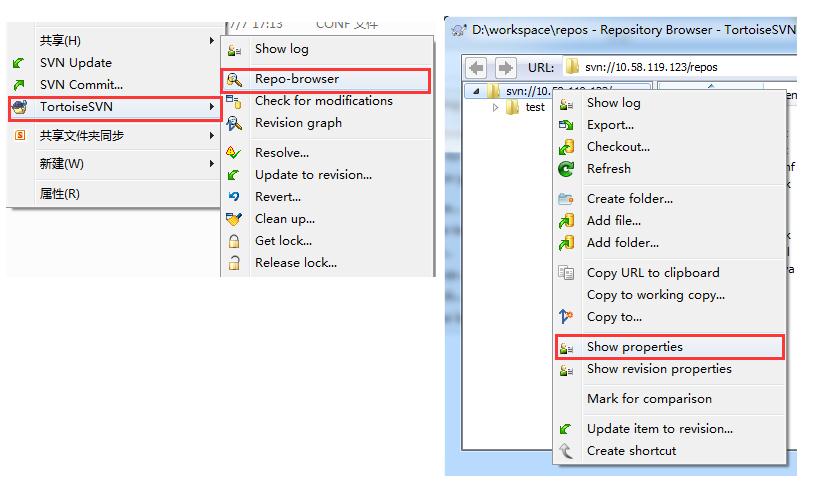
Task: Click Show log icon in TortoiseSVN submenu
Action: (x=234, y=50)
